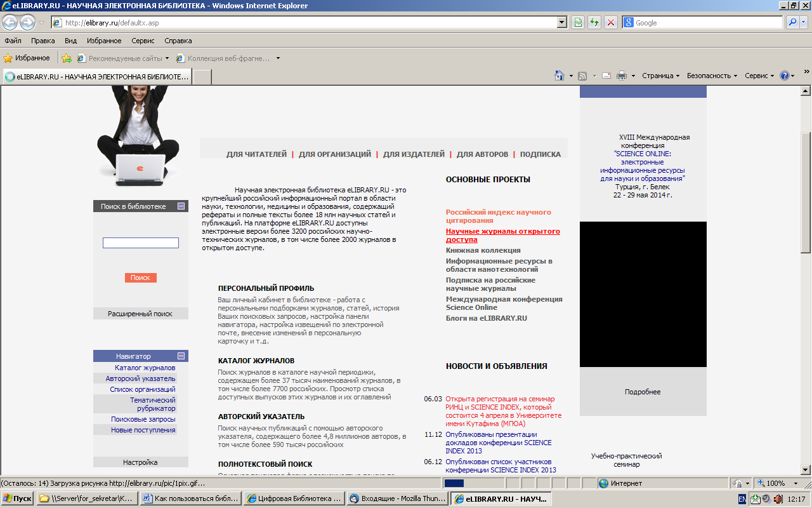This screenshot has width=812, height=508.
Task: Open a new blank tab button
Action: (202, 77)
